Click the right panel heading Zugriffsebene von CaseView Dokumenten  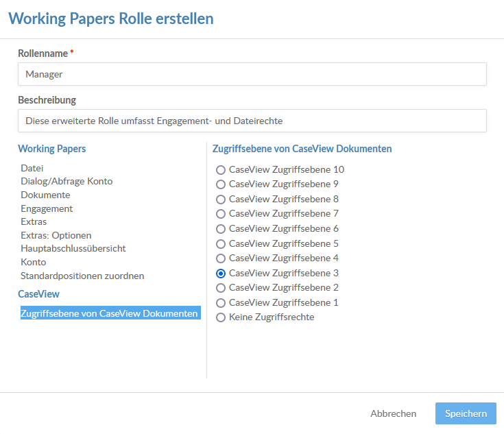coord(302,149)
